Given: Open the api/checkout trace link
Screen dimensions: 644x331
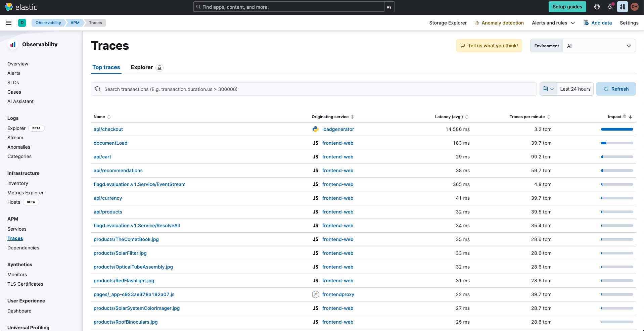Looking at the screenshot, I should [x=108, y=129].
